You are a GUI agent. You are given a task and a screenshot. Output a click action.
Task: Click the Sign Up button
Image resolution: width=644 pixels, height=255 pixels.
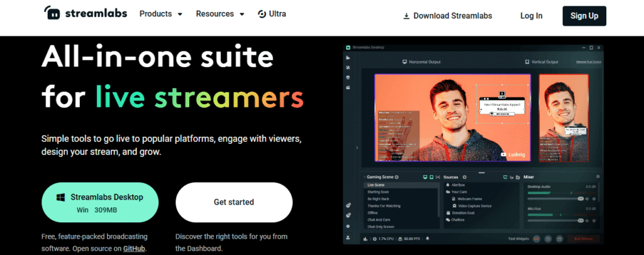click(584, 16)
